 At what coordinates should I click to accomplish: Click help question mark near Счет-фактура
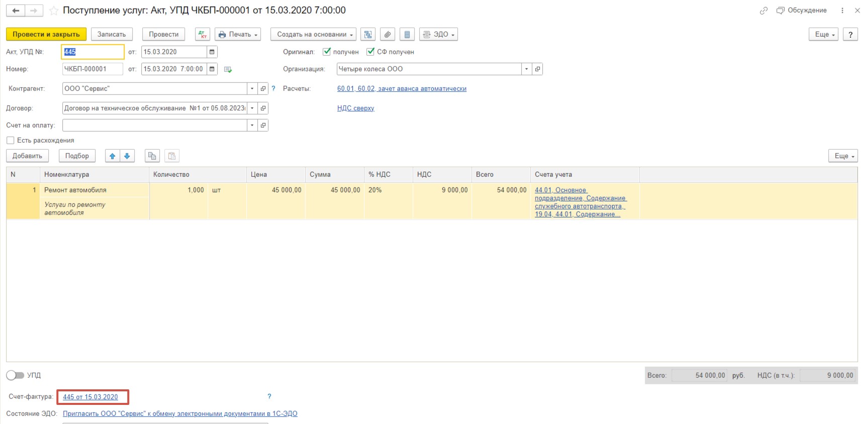269,396
